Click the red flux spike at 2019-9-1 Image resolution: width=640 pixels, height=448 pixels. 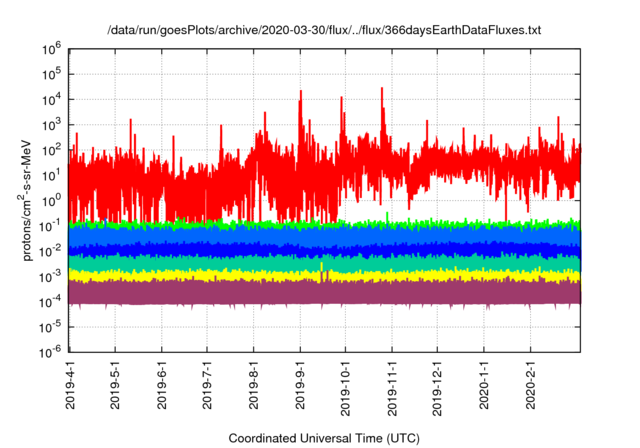[301, 118]
